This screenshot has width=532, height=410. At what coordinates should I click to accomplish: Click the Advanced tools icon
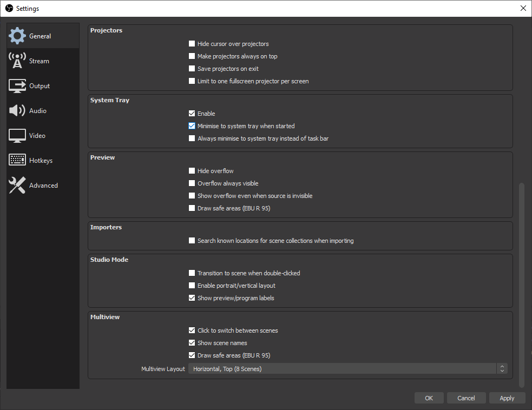(17, 185)
